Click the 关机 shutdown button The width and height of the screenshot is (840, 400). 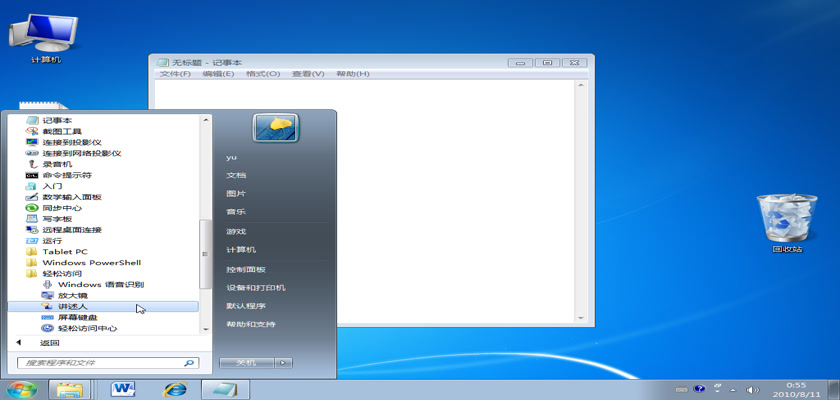[246, 362]
